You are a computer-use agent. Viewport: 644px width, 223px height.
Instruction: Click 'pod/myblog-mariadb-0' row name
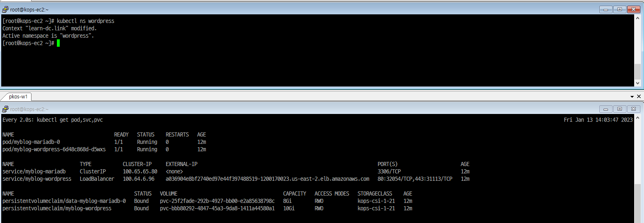coord(31,142)
